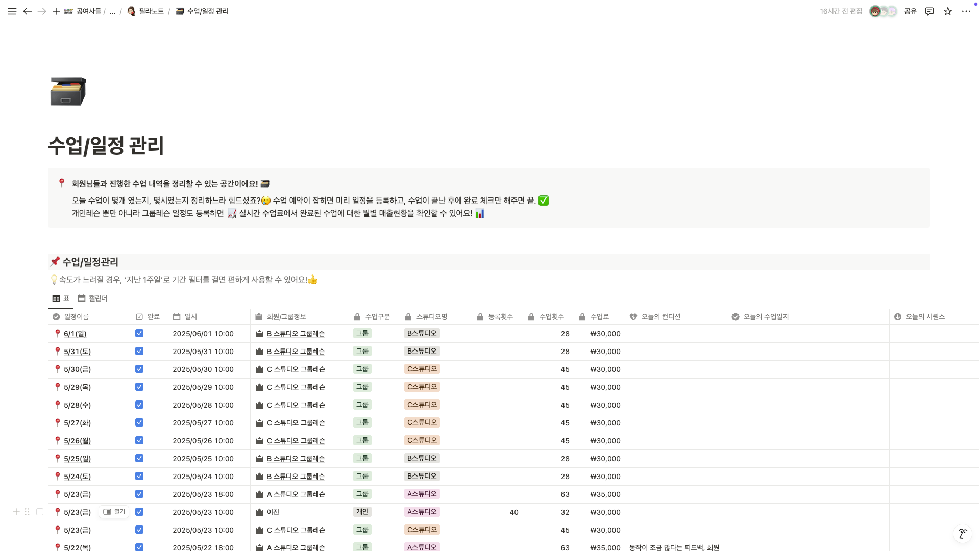Uncheck the 완료 checkbox for 6/1(일)
Screen dimensions: 980x551
139,333
